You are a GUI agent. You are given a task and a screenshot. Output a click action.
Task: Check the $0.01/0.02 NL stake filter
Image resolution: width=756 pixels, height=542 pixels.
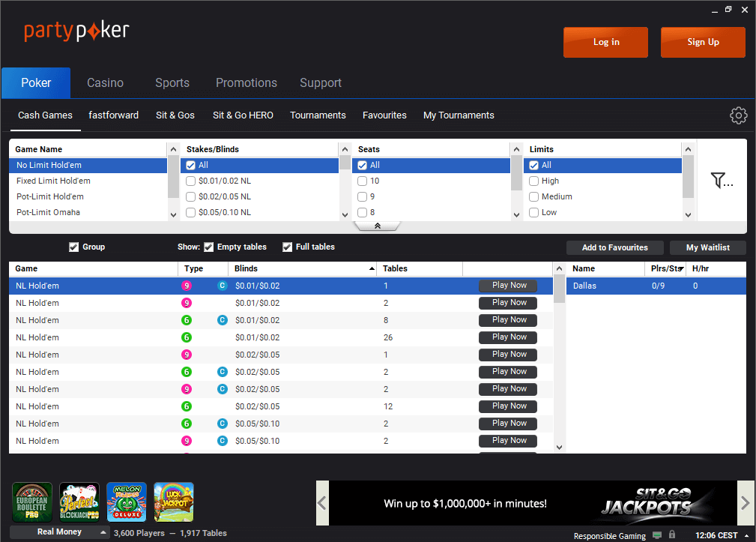coord(190,181)
